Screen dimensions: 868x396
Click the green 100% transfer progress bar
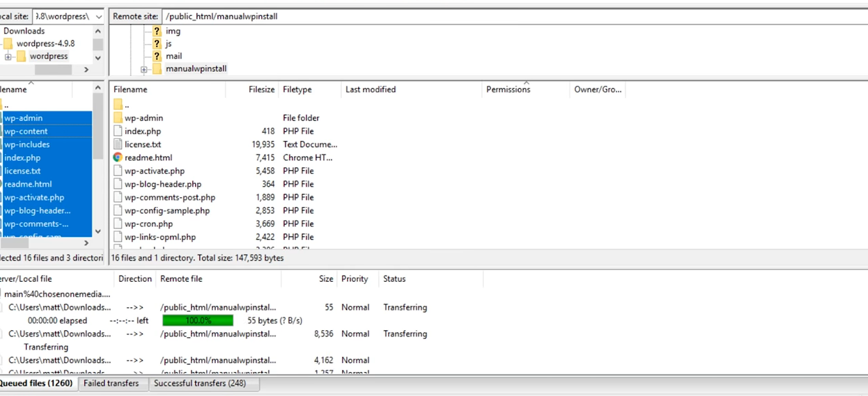(x=198, y=321)
